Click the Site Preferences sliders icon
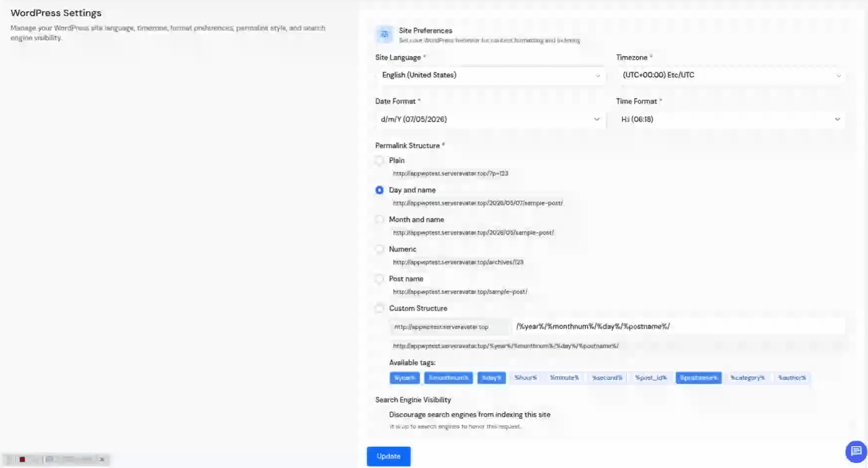 384,35
